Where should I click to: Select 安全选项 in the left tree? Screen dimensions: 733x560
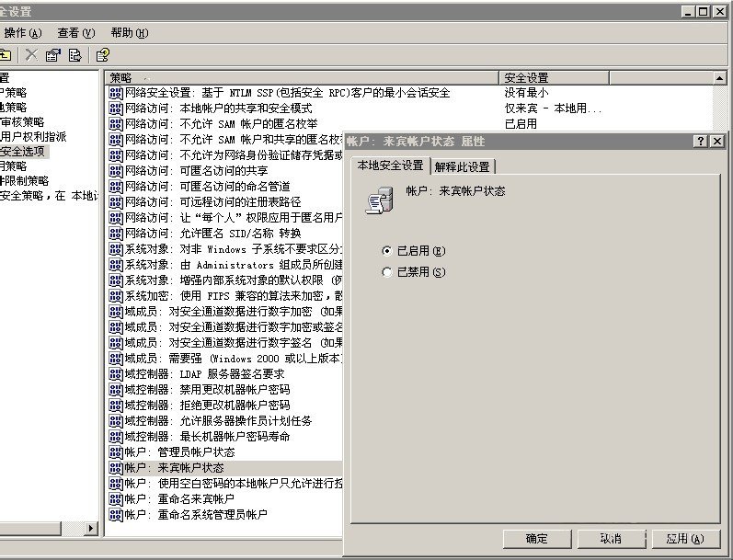tap(23, 152)
